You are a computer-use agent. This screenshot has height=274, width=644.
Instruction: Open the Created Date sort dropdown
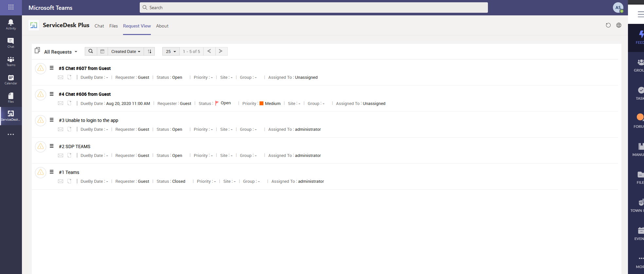pyautogui.click(x=126, y=51)
